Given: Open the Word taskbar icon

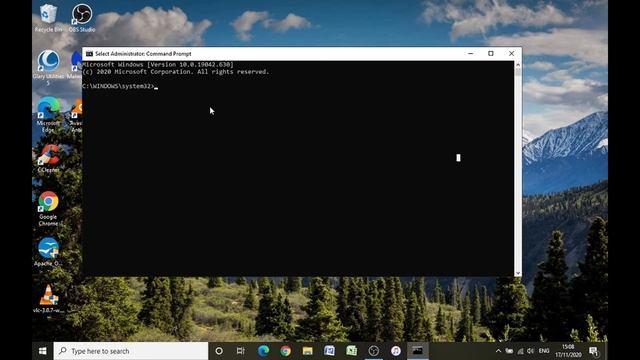Looking at the screenshot, I should (329, 351).
